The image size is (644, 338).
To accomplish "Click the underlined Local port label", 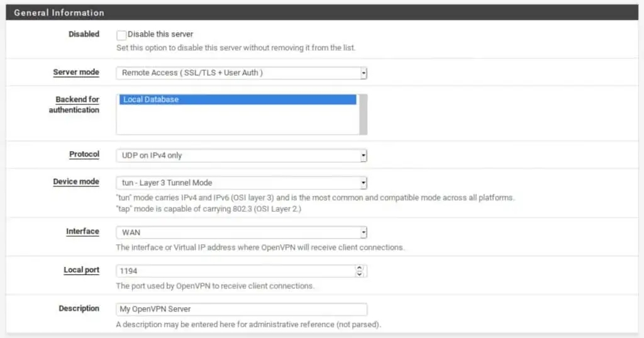I will 81,270.
